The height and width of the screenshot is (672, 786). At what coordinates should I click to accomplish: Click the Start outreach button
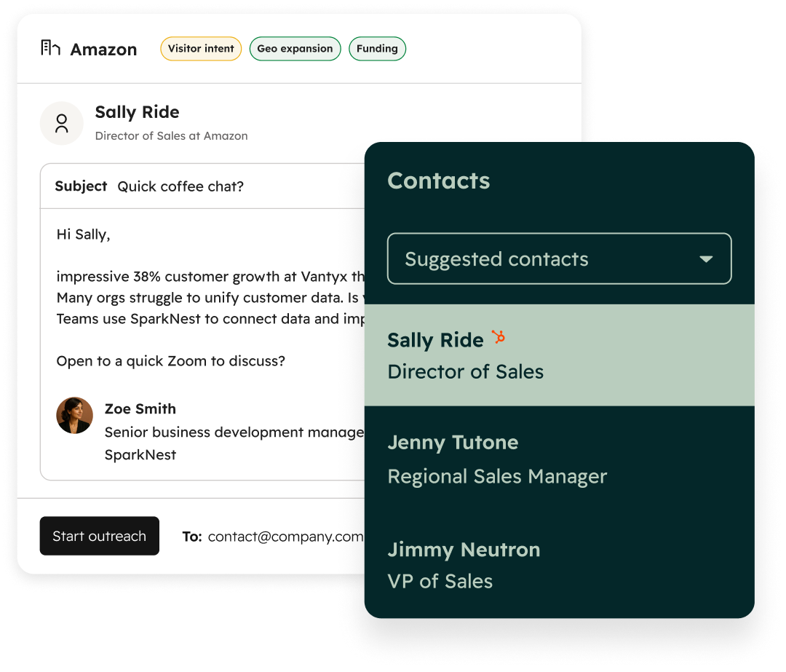(100, 536)
